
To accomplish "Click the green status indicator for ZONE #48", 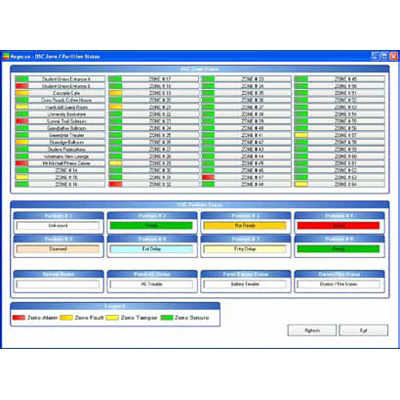I will point(208,184).
